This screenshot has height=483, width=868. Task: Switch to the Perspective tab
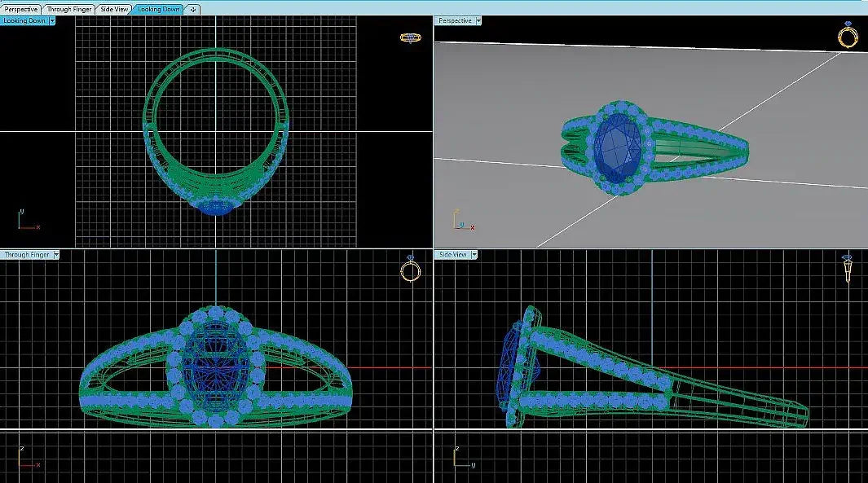pyautogui.click(x=21, y=9)
